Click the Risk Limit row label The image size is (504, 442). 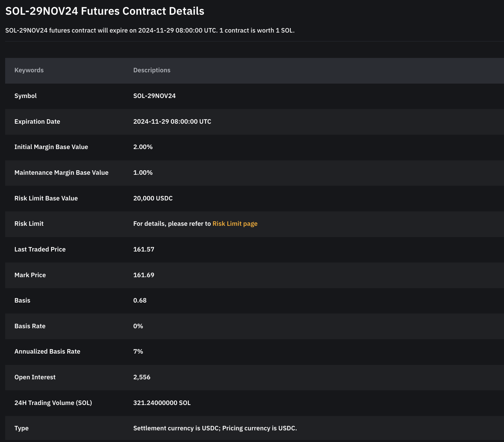29,224
